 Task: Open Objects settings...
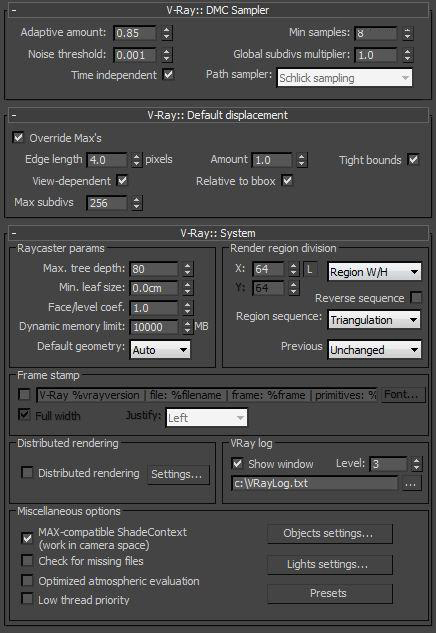pos(329,533)
